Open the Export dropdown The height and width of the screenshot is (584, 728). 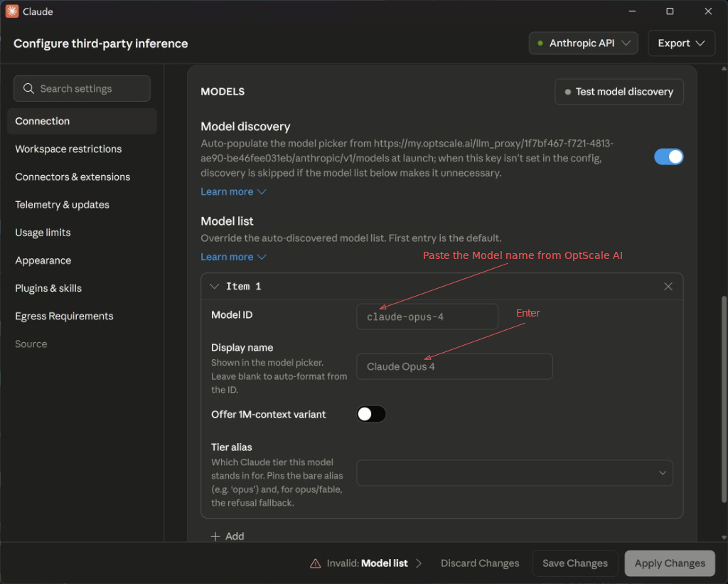pos(681,43)
